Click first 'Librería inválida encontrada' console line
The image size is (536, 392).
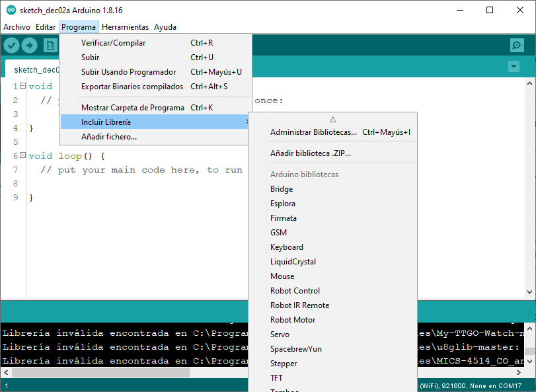pos(125,333)
